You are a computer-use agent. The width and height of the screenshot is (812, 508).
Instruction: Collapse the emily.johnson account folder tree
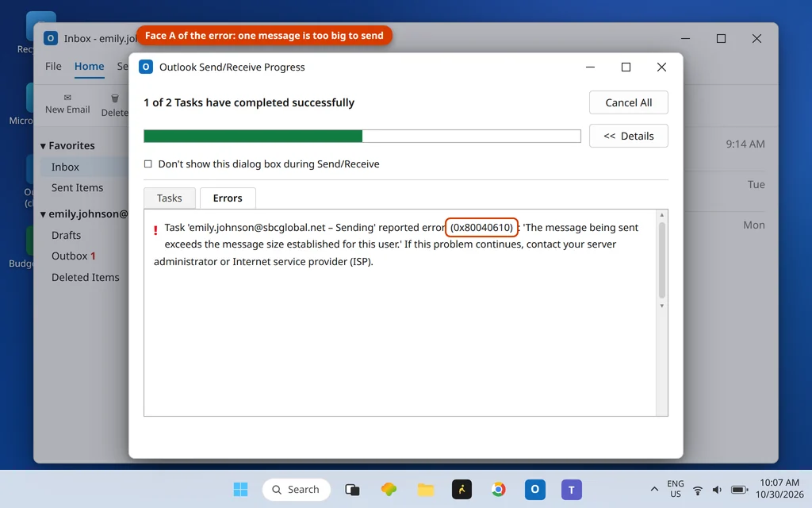click(43, 214)
